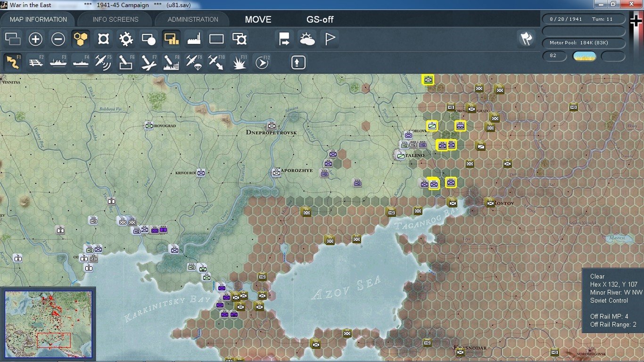Viewport: 644px width, 362px height.
Task: Select the unit counter at Krivoi Rog
Action: tap(201, 173)
